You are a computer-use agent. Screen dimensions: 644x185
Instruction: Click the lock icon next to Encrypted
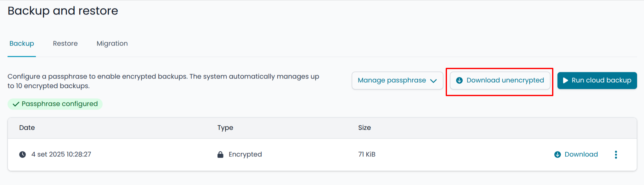click(x=220, y=155)
